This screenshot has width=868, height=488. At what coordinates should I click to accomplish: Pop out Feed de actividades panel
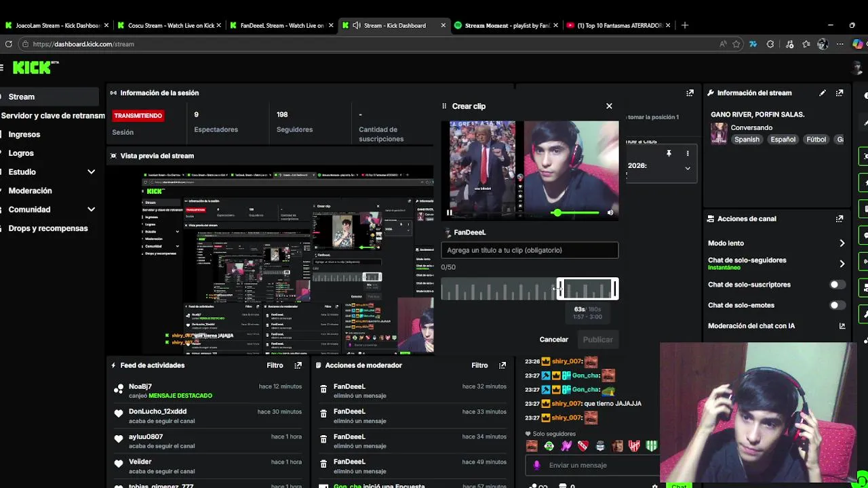[x=298, y=365]
